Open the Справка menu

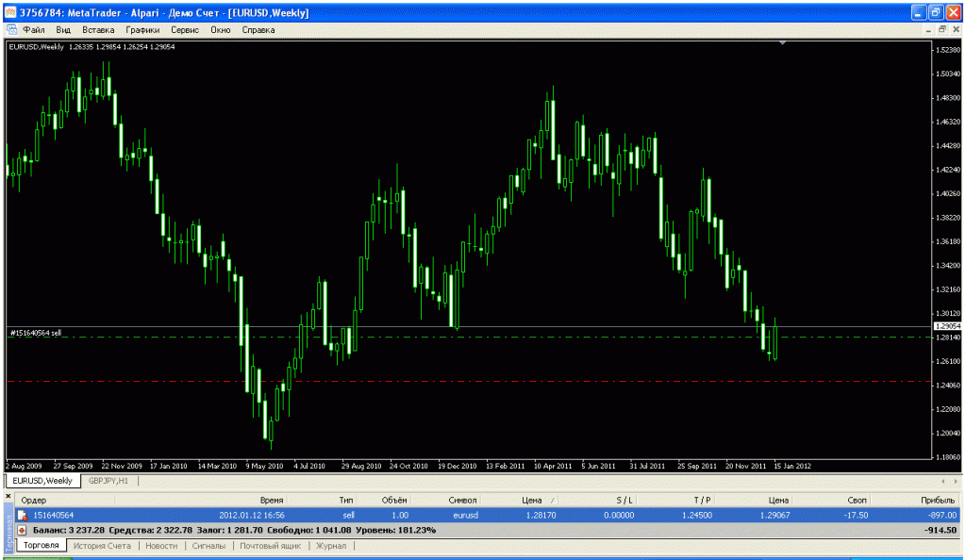click(x=258, y=30)
